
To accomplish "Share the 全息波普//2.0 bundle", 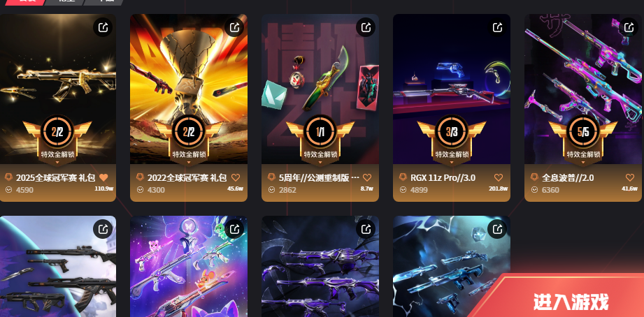I will (629, 27).
